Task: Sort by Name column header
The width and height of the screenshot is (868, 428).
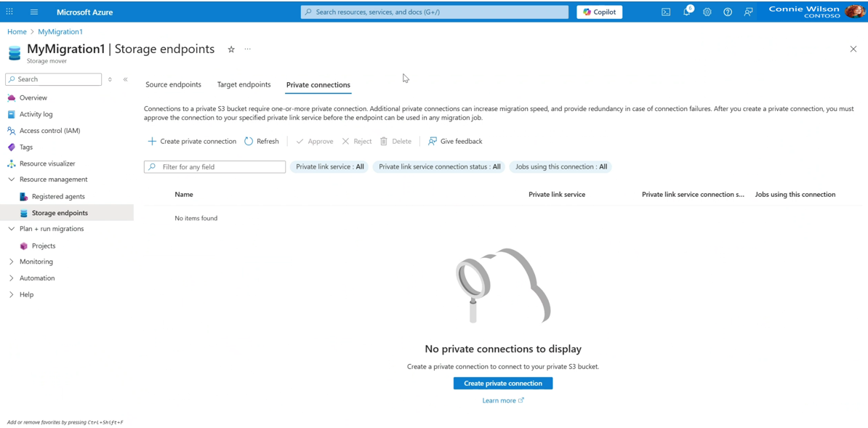Action: pyautogui.click(x=184, y=194)
